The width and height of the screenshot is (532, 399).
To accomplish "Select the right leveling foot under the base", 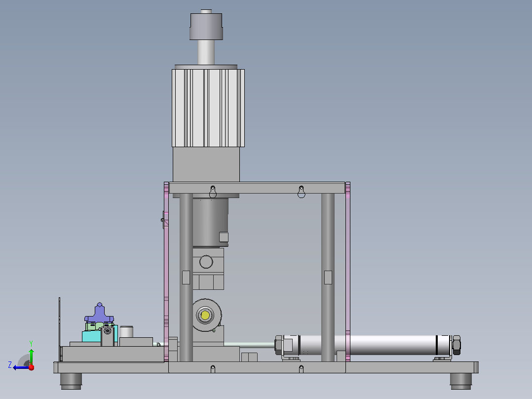I will coord(461,381).
